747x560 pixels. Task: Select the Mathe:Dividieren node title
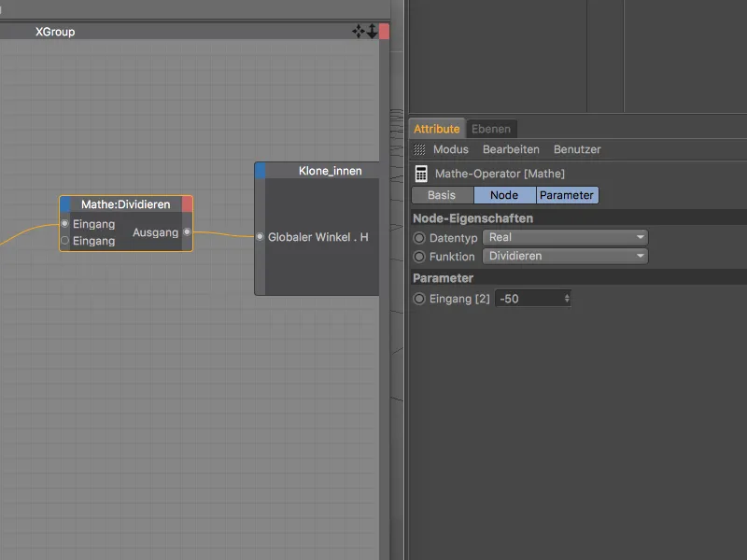(126, 204)
